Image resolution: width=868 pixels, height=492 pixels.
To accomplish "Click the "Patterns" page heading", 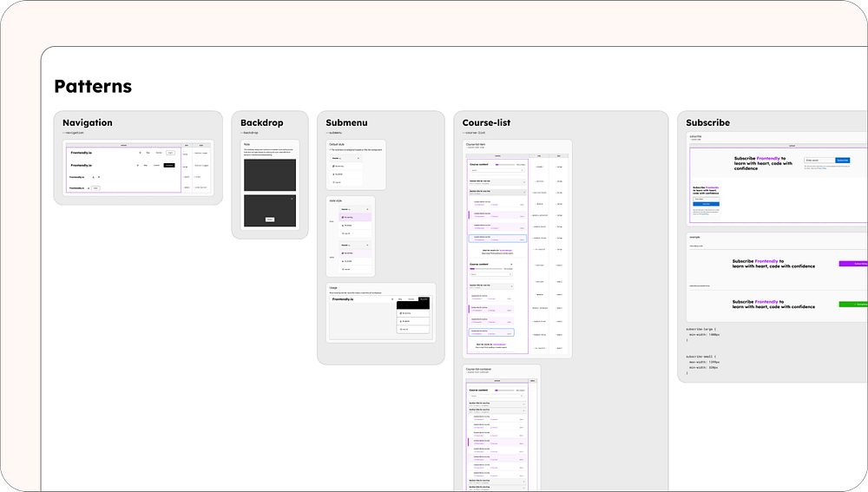I will point(93,86).
